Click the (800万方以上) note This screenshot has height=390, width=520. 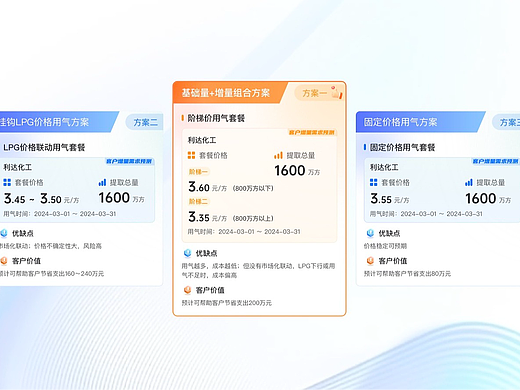tap(253, 218)
